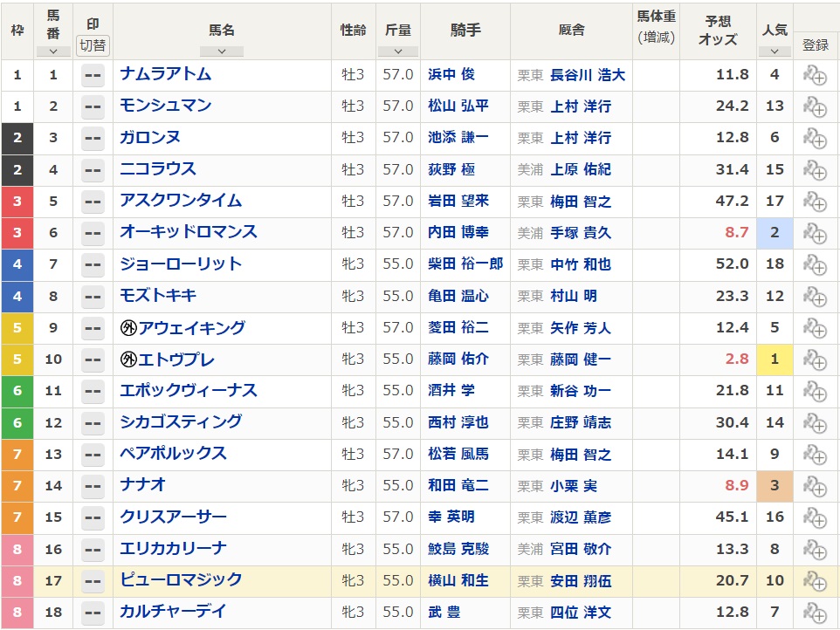Open jockey link 武 豊

click(444, 613)
